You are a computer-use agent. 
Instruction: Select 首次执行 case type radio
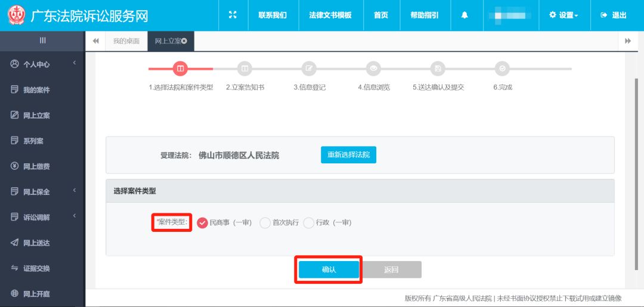(x=265, y=223)
